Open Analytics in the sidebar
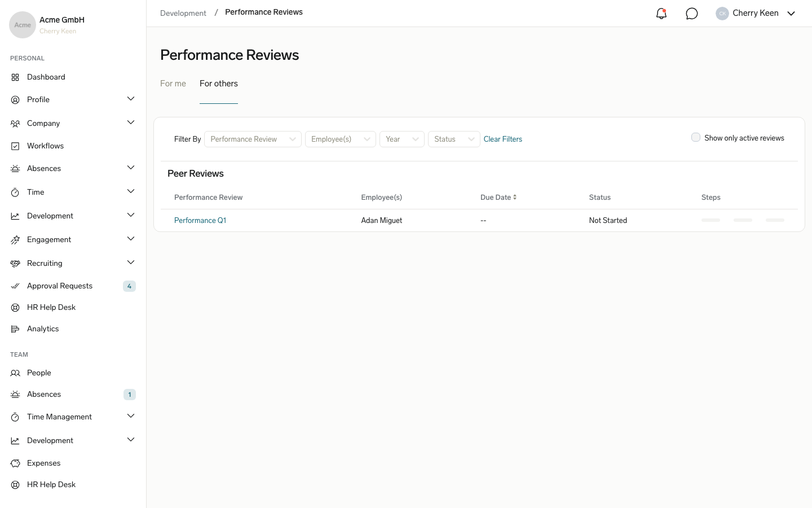Image resolution: width=812 pixels, height=508 pixels. click(x=43, y=329)
